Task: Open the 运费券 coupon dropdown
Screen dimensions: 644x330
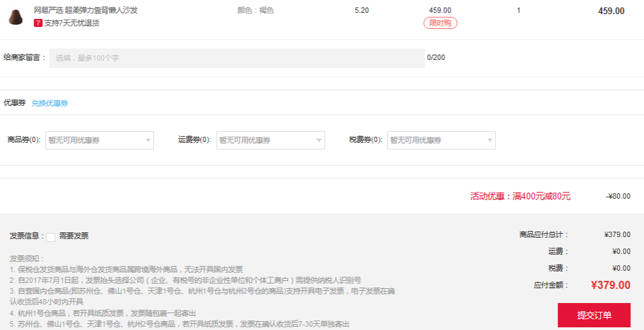Action: click(270, 140)
